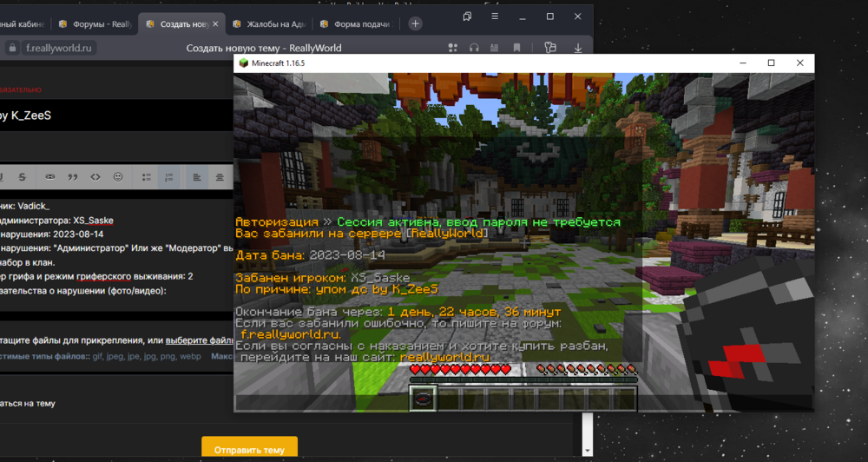Screen dimensions: 868x462
Task: Click 'Дата бана: 2023-08-14' in Minecraft chat
Action: 310,255
